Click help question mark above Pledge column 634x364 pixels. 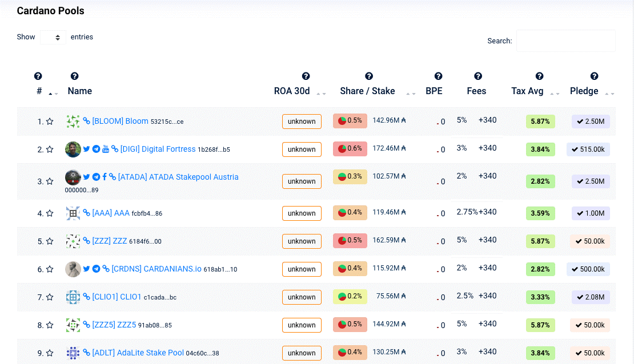tap(594, 76)
